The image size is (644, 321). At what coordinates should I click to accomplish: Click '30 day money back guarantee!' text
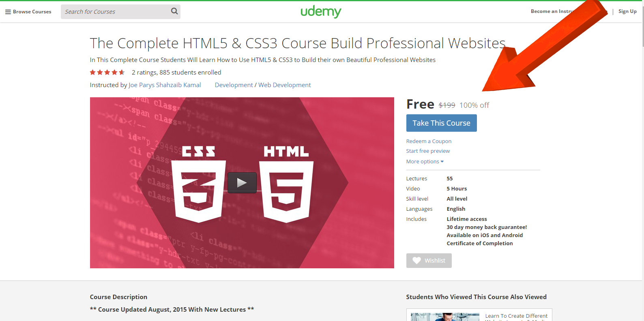[487, 227]
